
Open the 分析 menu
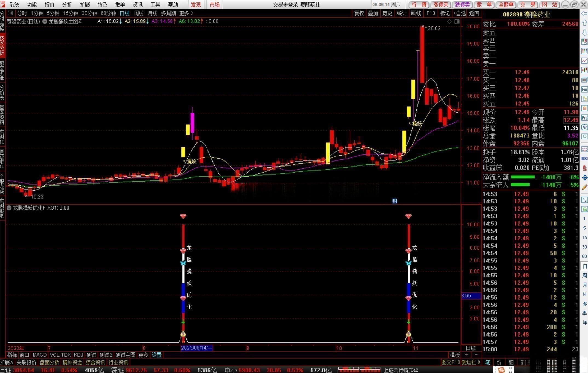pyautogui.click(x=67, y=4)
